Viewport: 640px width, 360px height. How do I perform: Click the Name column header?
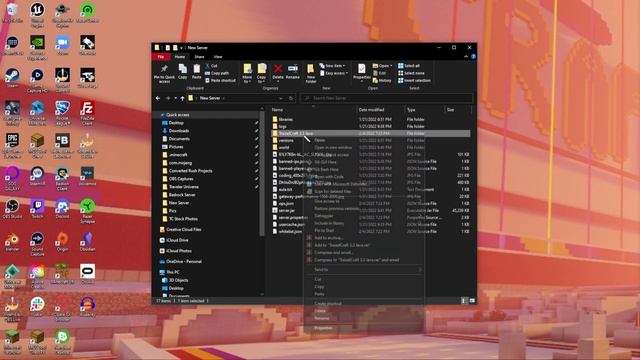click(x=313, y=110)
